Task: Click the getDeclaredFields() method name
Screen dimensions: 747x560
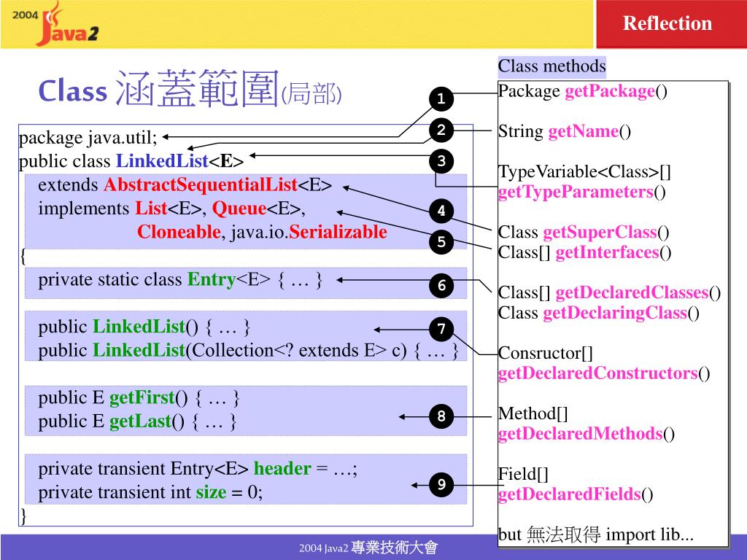Action: click(x=576, y=494)
